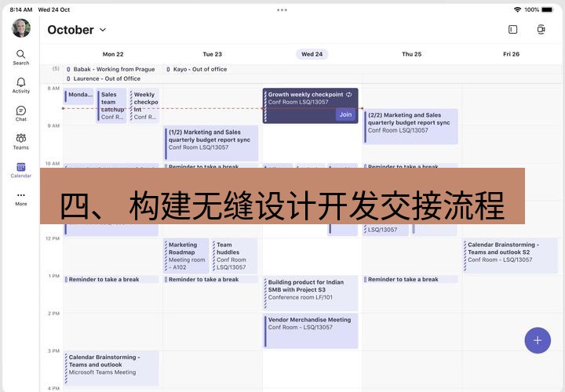
Task: Select the Tue 23 day header
Action: [212, 54]
